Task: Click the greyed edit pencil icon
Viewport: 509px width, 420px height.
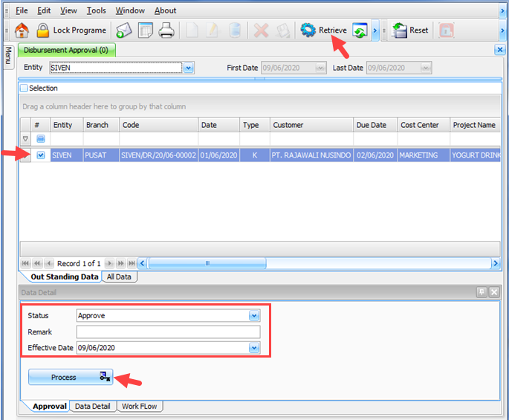Action: tap(213, 30)
